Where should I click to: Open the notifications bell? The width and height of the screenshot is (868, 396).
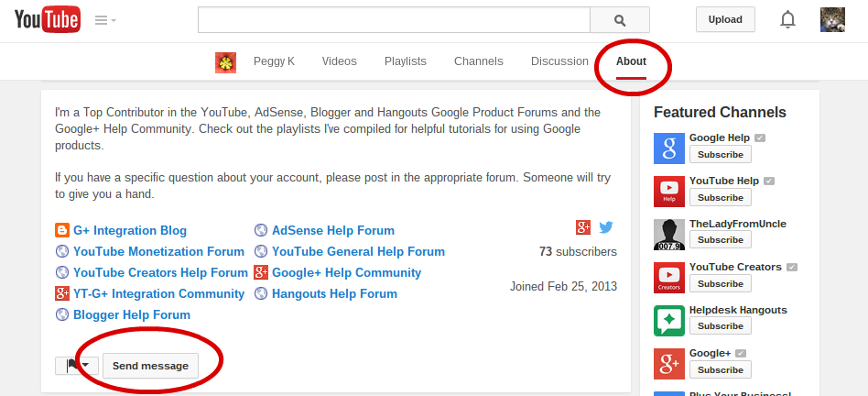point(787,20)
